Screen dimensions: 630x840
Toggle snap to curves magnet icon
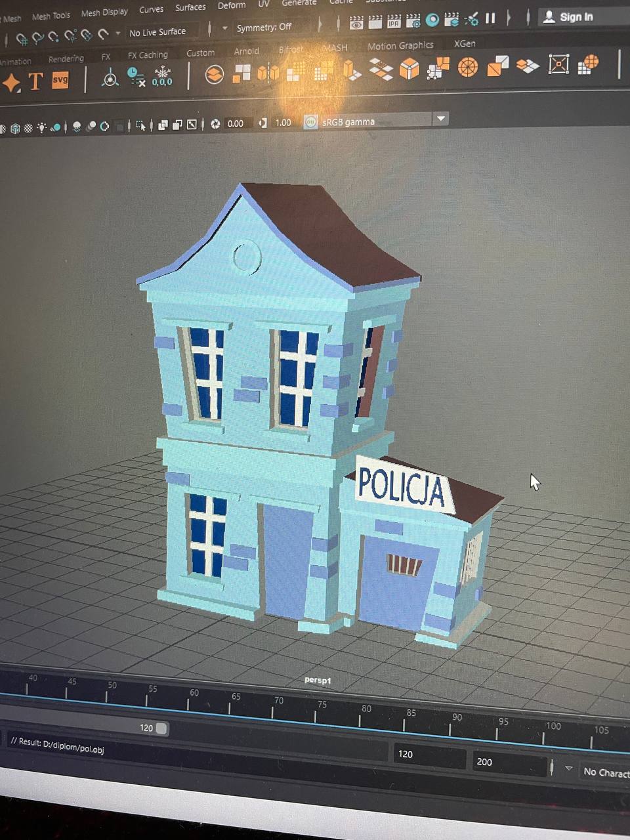click(x=37, y=37)
